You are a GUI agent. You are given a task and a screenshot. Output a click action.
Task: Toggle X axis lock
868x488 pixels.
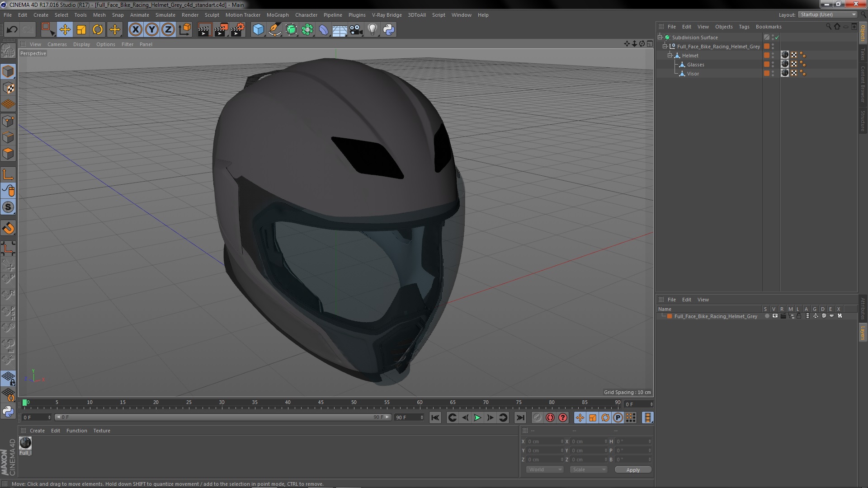(x=135, y=30)
